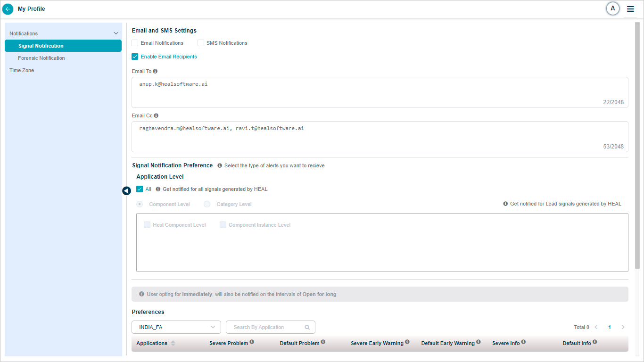Click the Notifications sidebar heading
Image resolution: width=644 pixels, height=362 pixels.
click(x=24, y=33)
